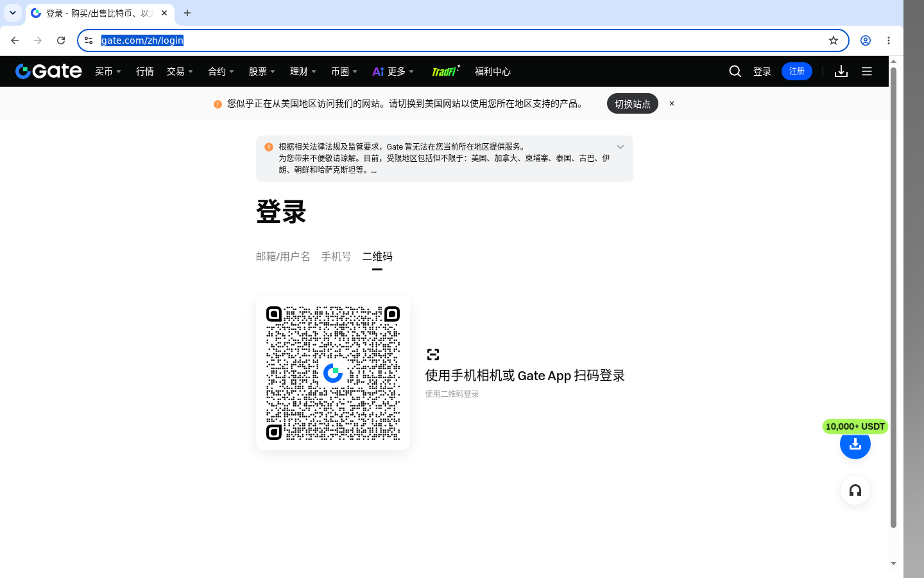Click the 登录 link in header
This screenshot has height=578, width=924.
pos(762,71)
